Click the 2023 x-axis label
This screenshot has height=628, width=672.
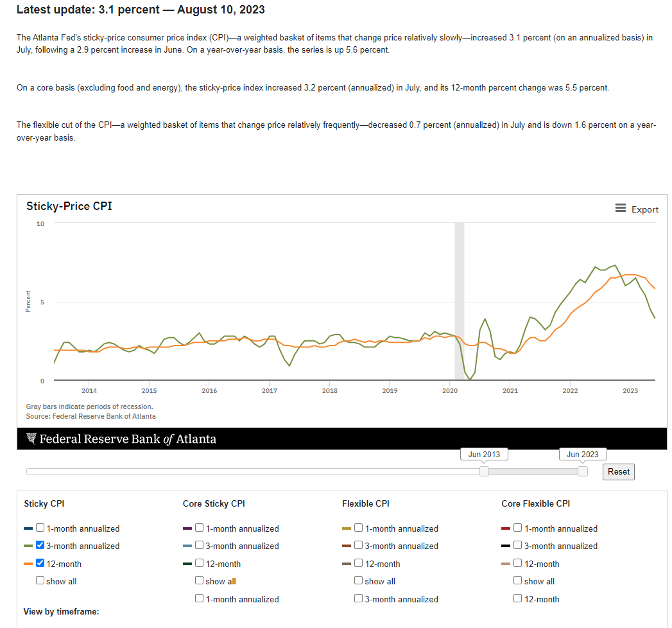click(x=630, y=390)
